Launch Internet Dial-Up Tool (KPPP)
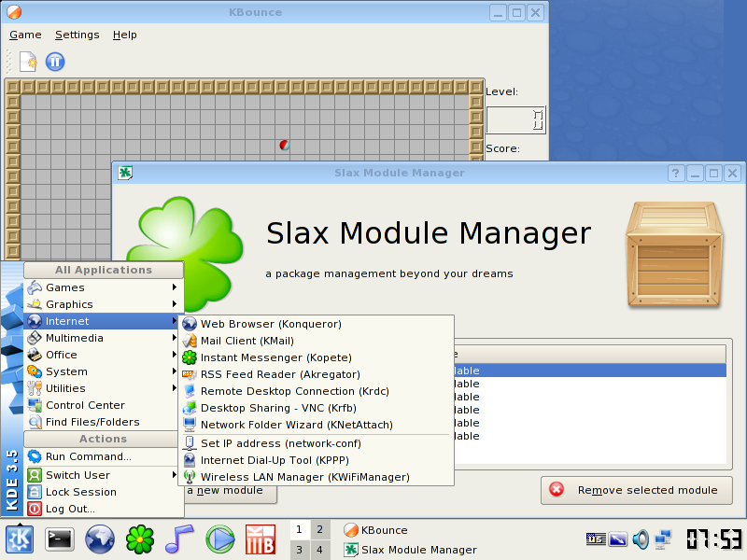The image size is (747, 560). pyautogui.click(x=316, y=460)
